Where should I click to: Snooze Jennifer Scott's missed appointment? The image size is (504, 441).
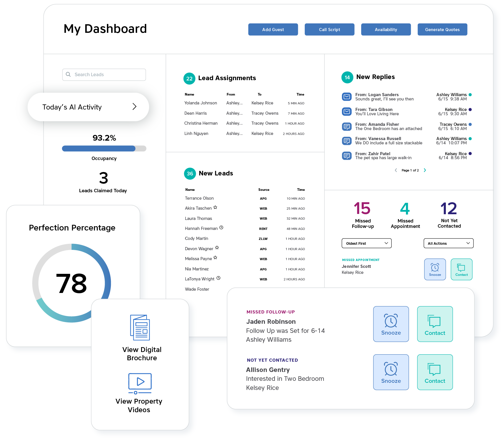pos(435,269)
